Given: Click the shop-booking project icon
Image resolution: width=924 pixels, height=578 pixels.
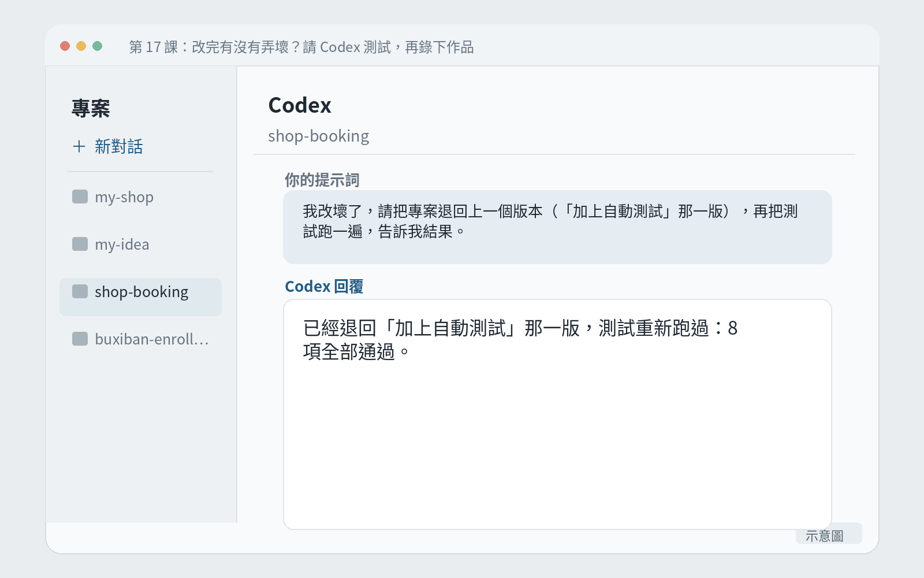Looking at the screenshot, I should pyautogui.click(x=80, y=291).
